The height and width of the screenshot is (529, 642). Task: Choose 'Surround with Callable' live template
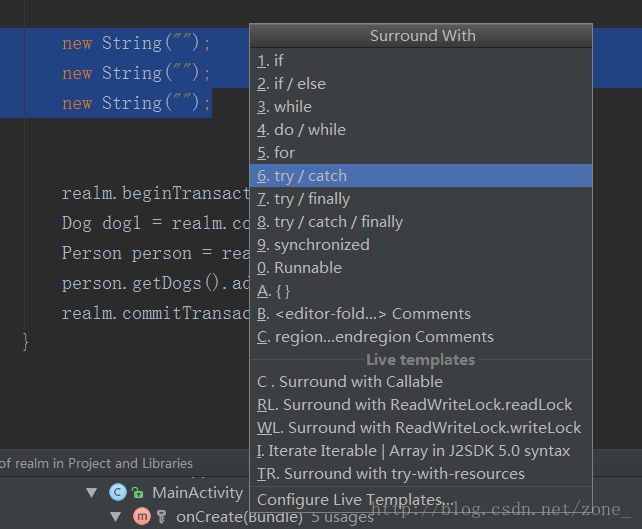click(x=421, y=382)
